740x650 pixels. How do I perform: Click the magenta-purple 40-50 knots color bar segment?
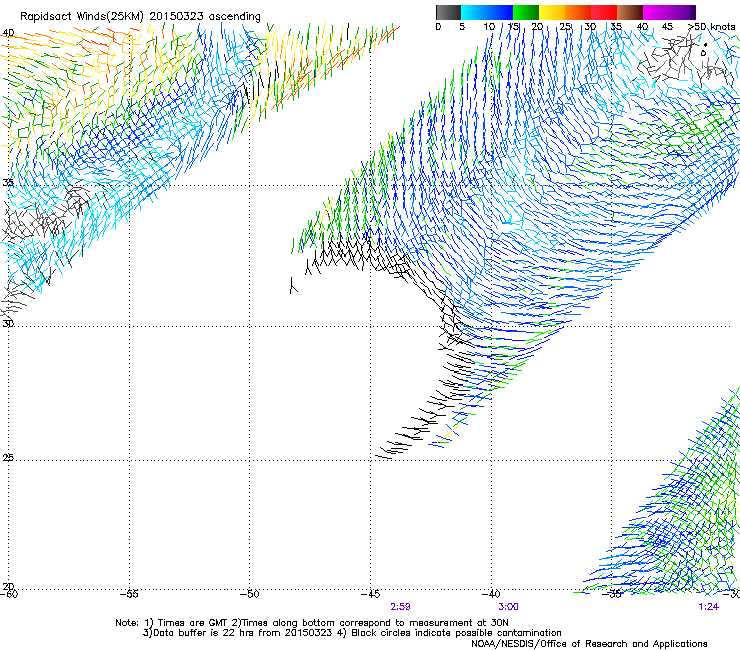click(x=669, y=12)
